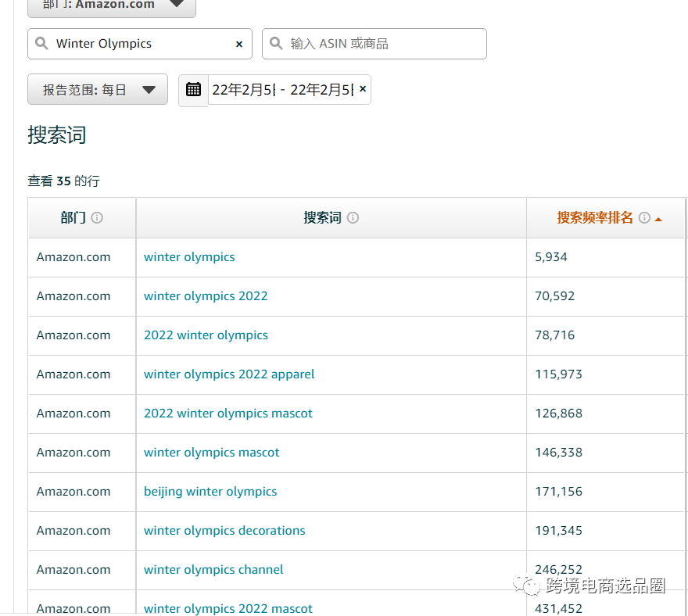Clear the selected date range
This screenshot has width=688, height=616.
[x=363, y=89]
